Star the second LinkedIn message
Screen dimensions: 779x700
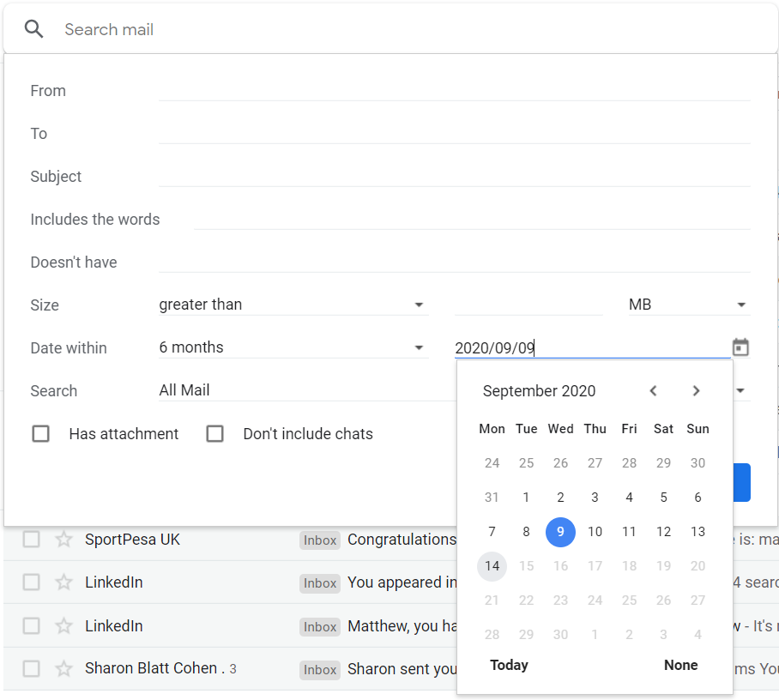63,625
